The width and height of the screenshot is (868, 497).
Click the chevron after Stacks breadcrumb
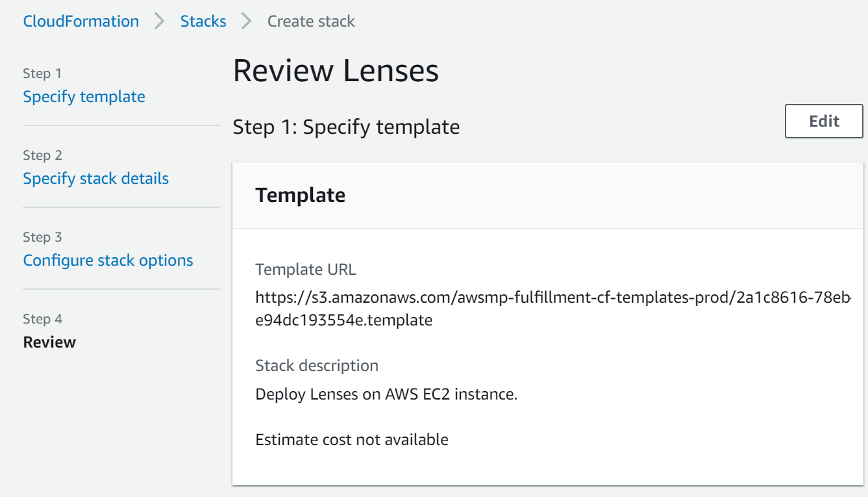click(247, 21)
